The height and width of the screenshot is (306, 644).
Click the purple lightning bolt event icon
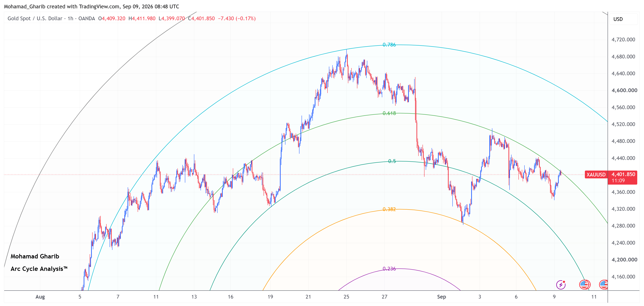[561, 285]
